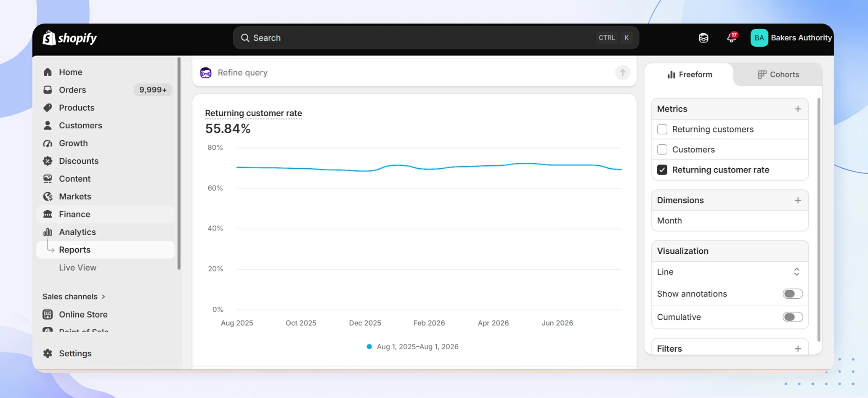Viewport: 868px width, 398px height.
Task: Open Reports in sidebar
Action: [x=105, y=249]
